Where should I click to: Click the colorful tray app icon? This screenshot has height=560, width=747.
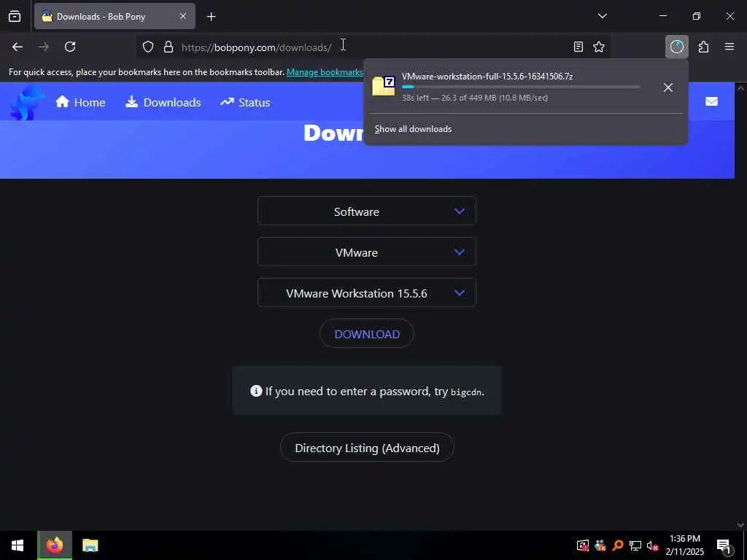tap(600, 545)
